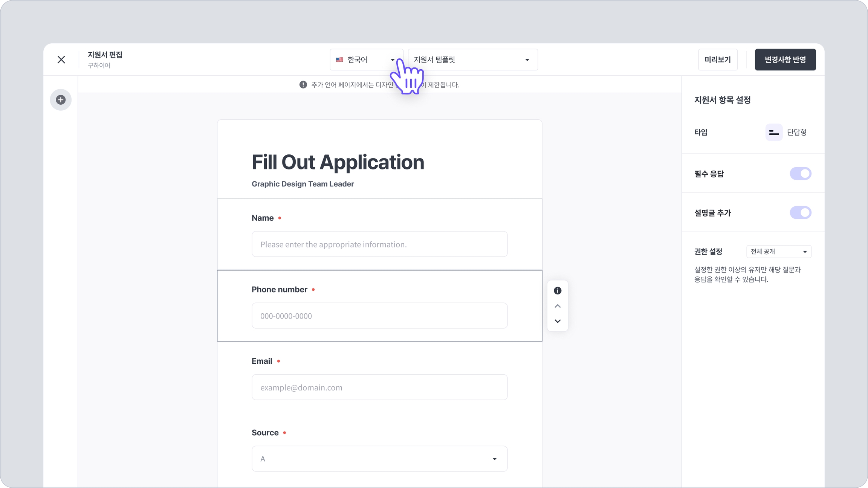Expand the Source dropdown field
This screenshot has width=868, height=488.
[379, 459]
